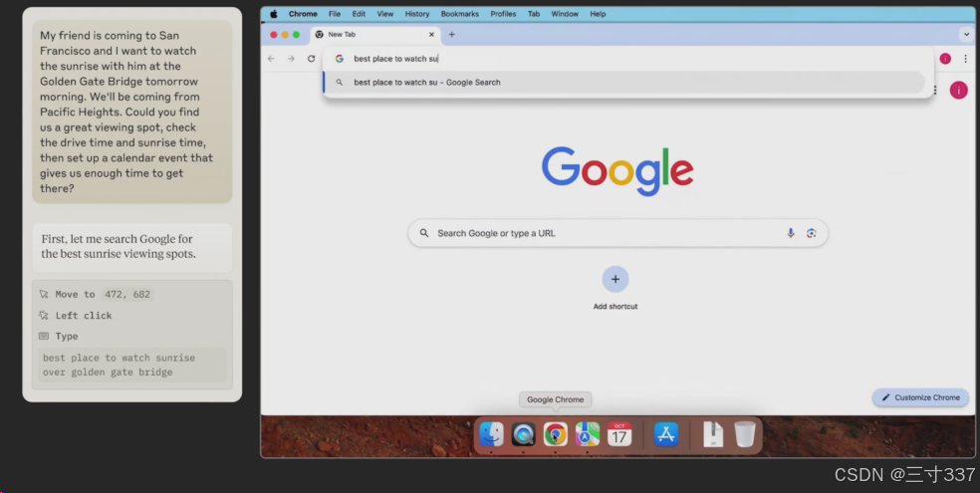
Task: Start voice search with microphone icon
Action: point(791,233)
